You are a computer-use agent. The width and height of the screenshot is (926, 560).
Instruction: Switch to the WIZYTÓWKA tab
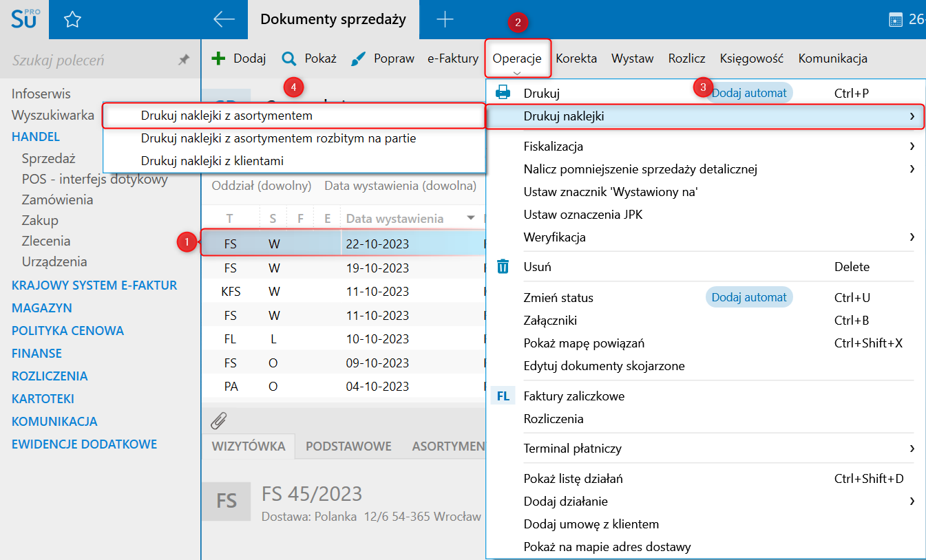(249, 446)
